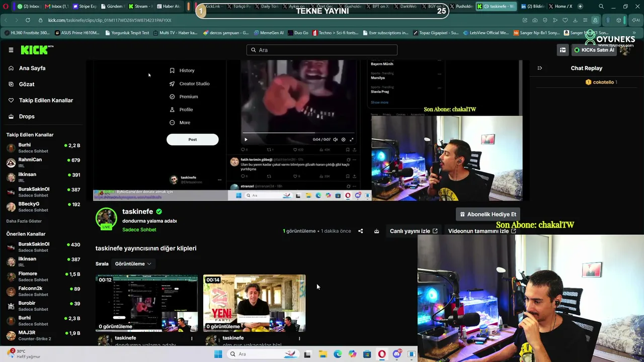This screenshot has width=644, height=362.
Task: Open Microsoft Store from the taskbar
Action: [367, 354]
